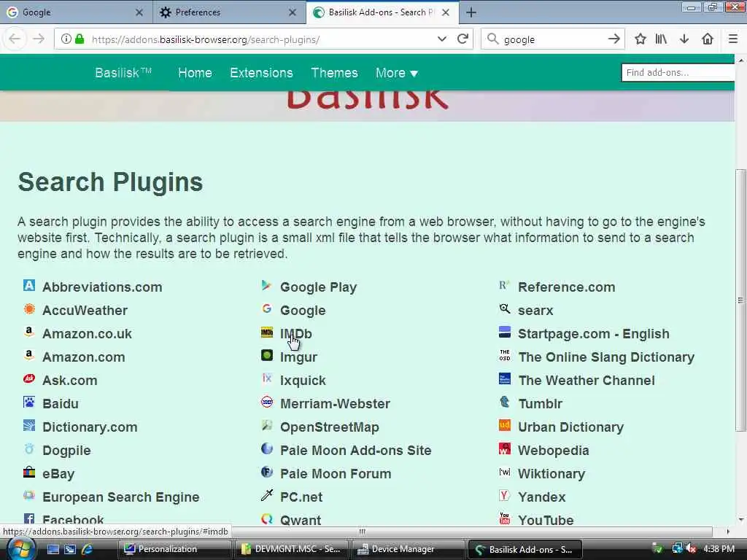
Task: Go to Home page via house icon
Action: pyautogui.click(x=708, y=39)
